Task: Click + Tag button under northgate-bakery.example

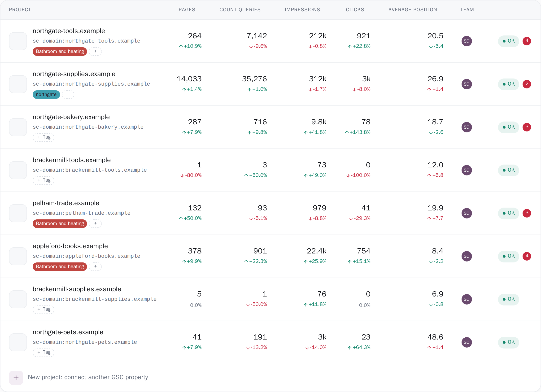Action: [44, 137]
